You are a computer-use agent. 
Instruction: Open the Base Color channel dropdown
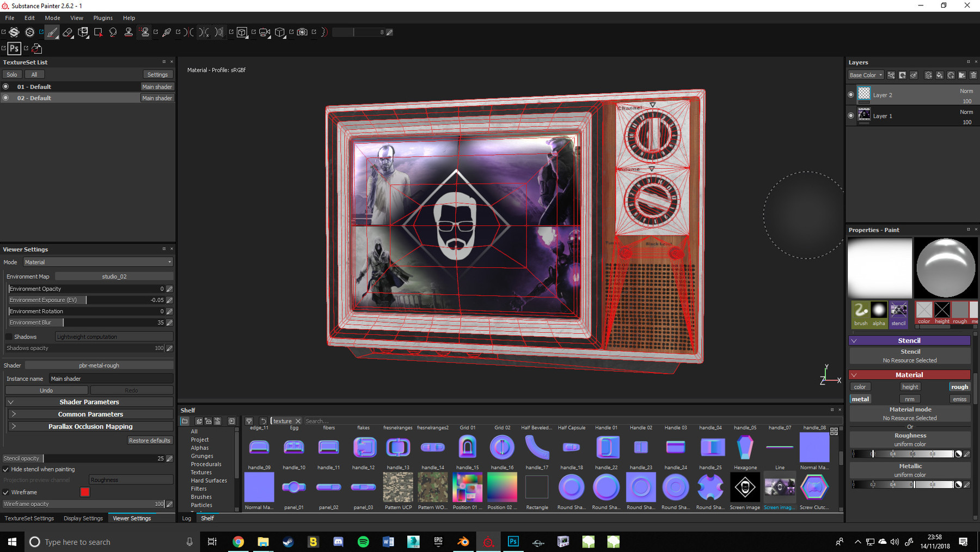(865, 75)
